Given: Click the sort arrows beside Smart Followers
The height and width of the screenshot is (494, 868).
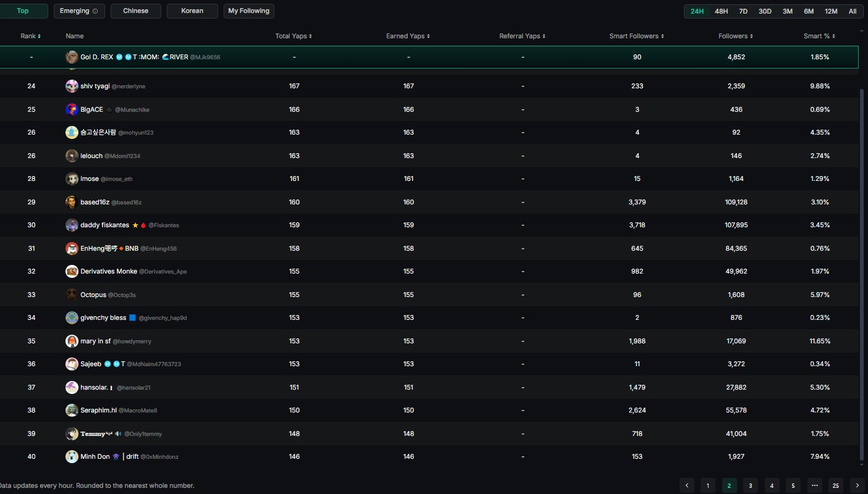Looking at the screenshot, I should 663,36.
